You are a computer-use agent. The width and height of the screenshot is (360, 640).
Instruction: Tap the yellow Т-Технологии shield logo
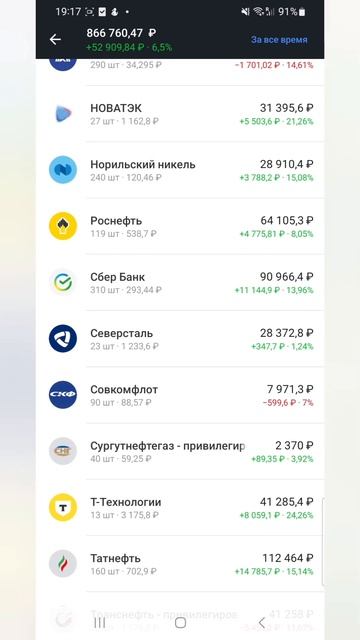[x=63, y=507]
